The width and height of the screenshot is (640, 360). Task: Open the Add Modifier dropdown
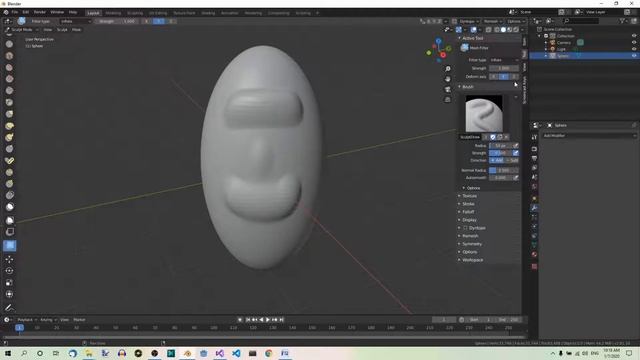coord(589,136)
